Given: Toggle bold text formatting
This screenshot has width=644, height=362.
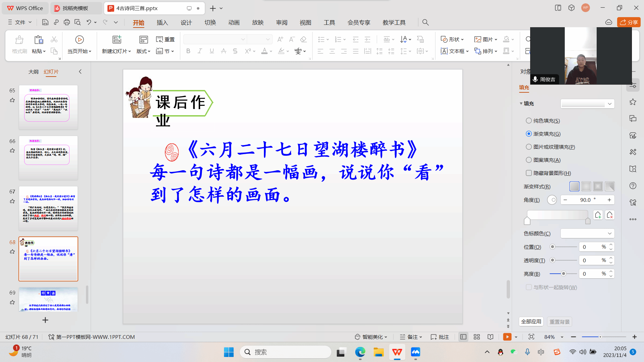Looking at the screenshot, I should pyautogui.click(x=188, y=51).
